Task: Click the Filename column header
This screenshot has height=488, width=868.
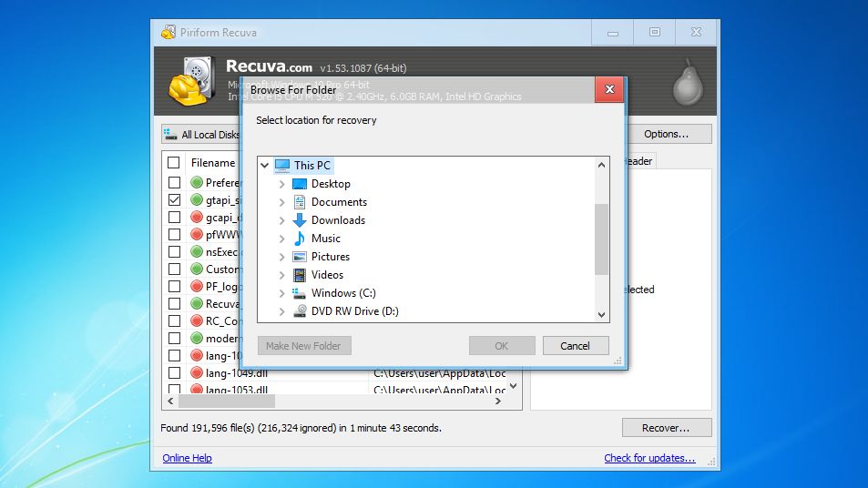Action: [x=214, y=163]
